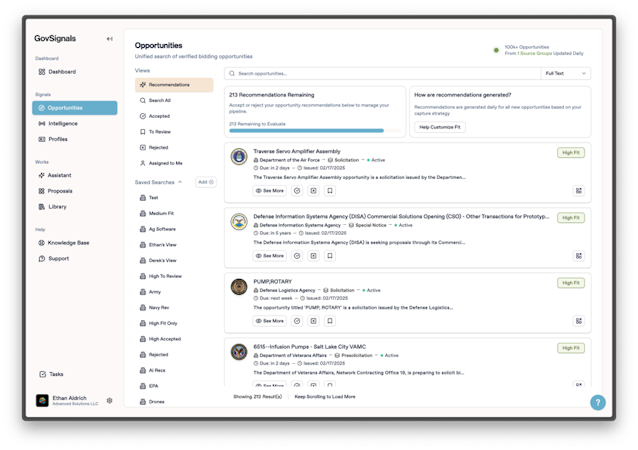Select Opportunities in sidebar
Image resolution: width=638 pixels, height=450 pixels.
point(75,108)
